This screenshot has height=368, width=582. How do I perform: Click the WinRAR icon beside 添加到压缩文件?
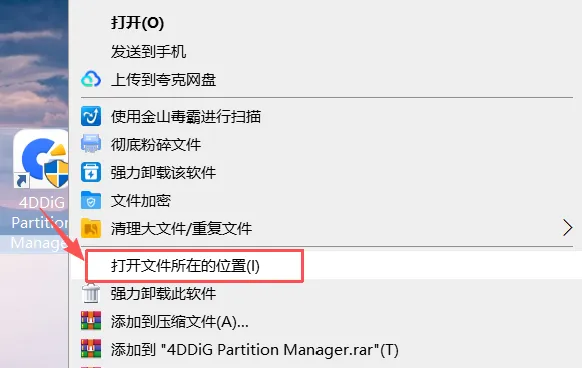pyautogui.click(x=91, y=321)
